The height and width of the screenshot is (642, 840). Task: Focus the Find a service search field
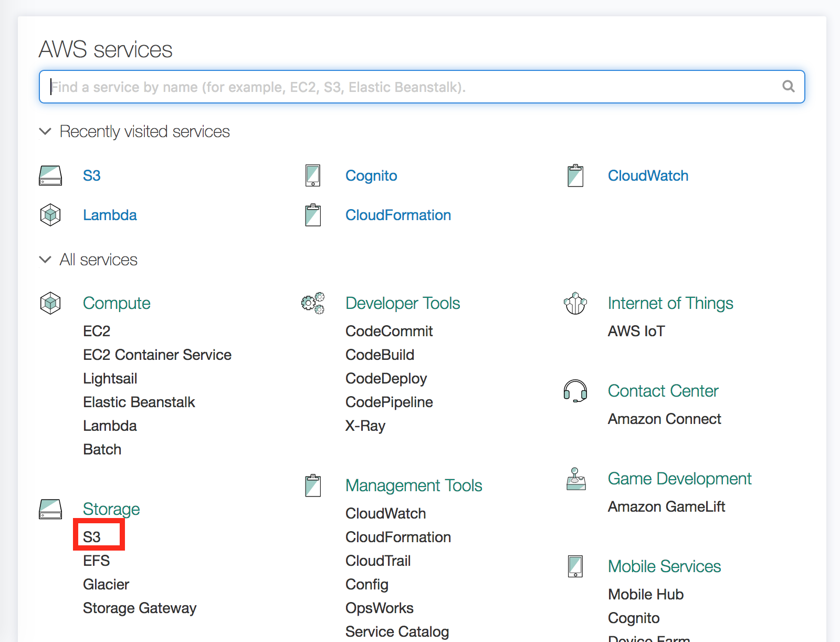click(422, 87)
